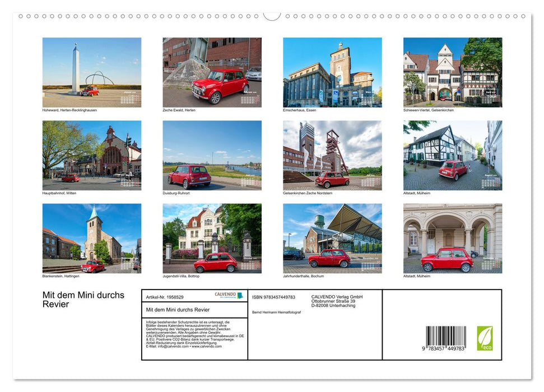Open the Altstadt Mülheim photo in row two
The image size is (544, 392).
pos(453,155)
